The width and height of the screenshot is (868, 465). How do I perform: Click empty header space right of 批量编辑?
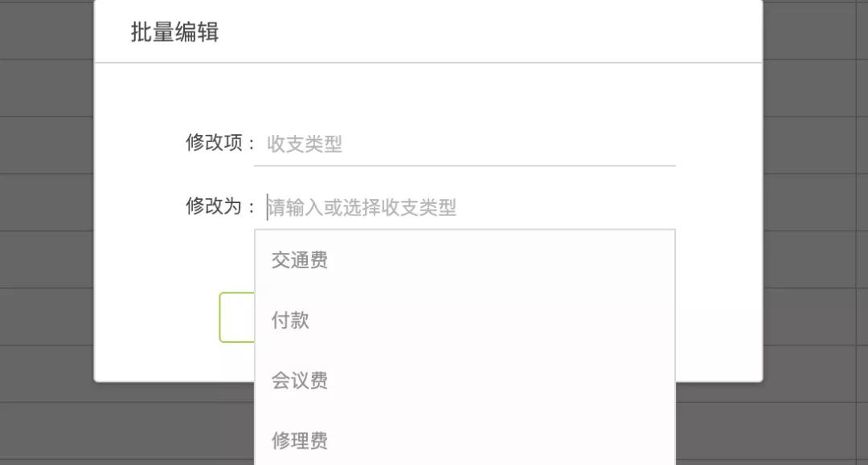482,32
